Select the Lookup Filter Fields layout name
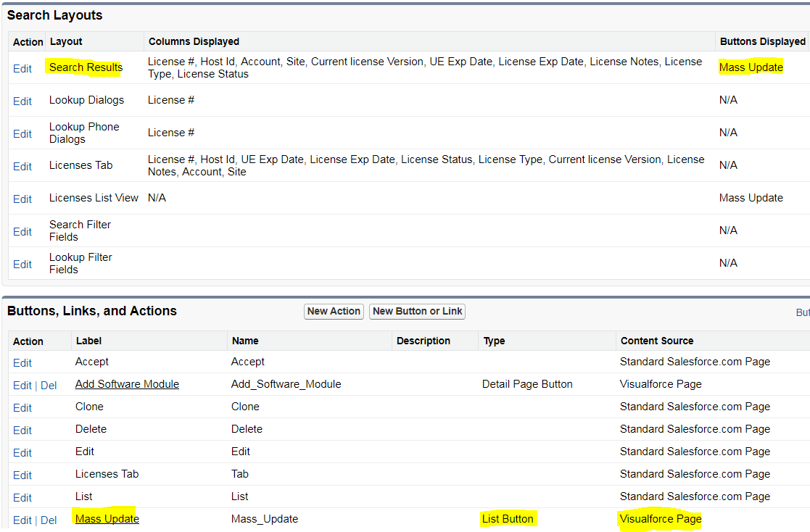Screen dimensions: 810x532 [x=80, y=263]
